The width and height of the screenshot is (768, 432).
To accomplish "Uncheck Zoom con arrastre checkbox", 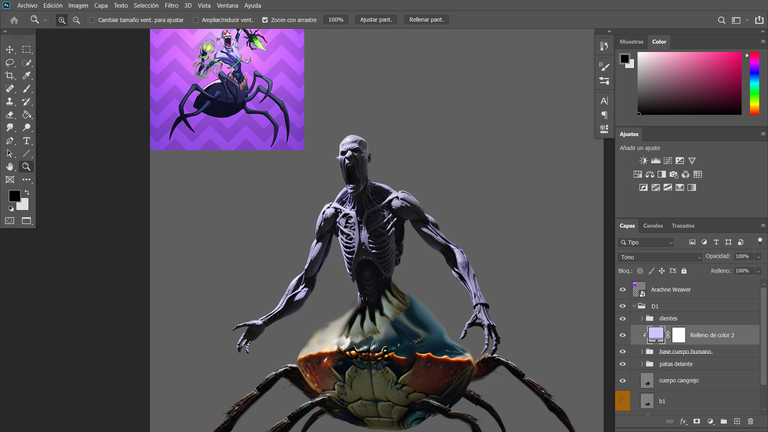I will [265, 20].
